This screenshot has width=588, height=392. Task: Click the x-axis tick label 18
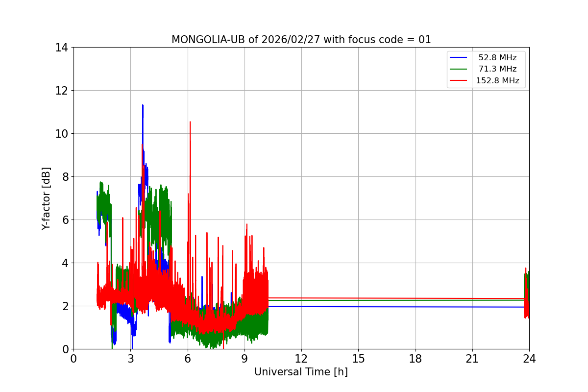[x=416, y=359]
